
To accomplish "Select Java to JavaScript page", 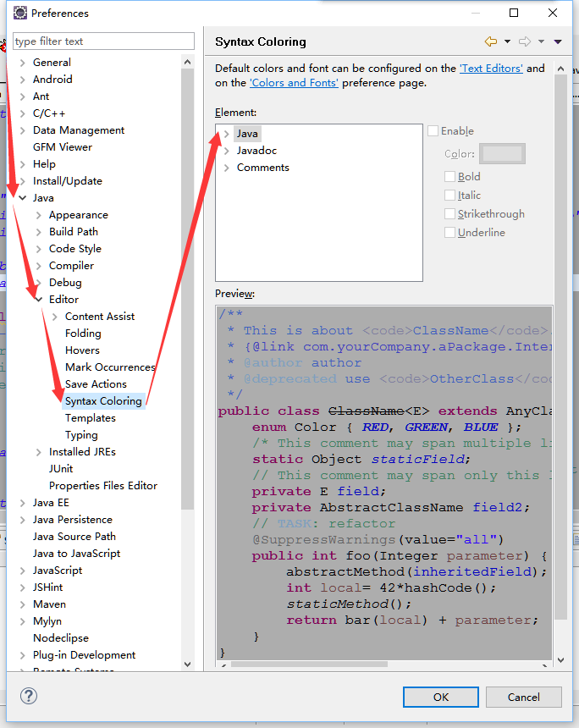I will (x=77, y=554).
